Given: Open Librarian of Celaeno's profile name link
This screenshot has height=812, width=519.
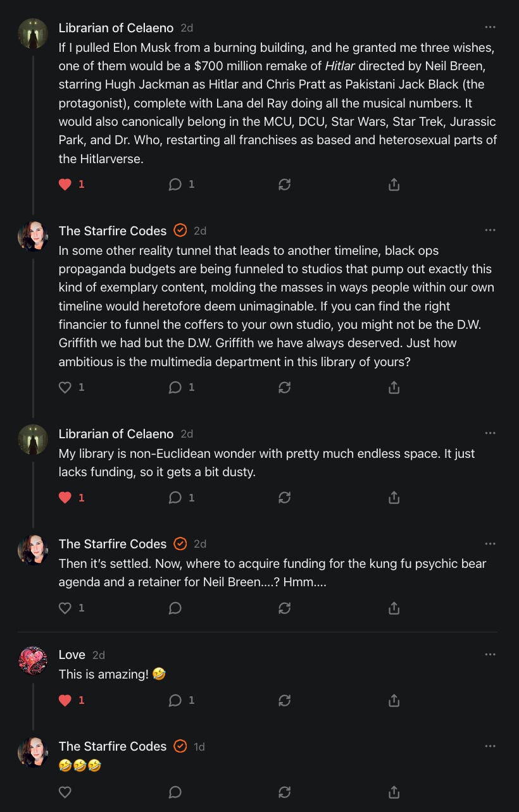Looking at the screenshot, I should click(x=116, y=28).
